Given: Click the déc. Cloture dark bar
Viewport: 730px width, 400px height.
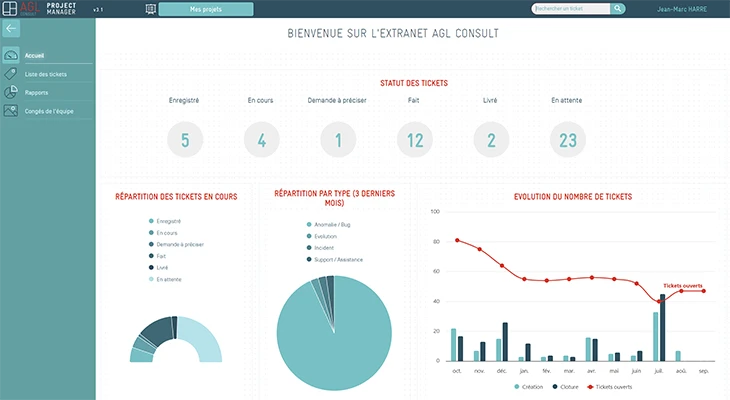Looking at the screenshot, I should (x=505, y=342).
